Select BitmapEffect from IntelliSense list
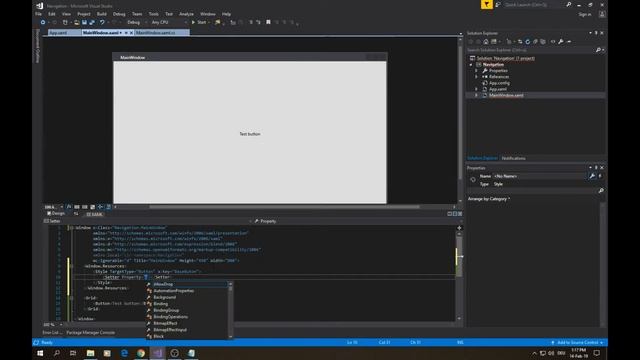 pyautogui.click(x=187, y=323)
